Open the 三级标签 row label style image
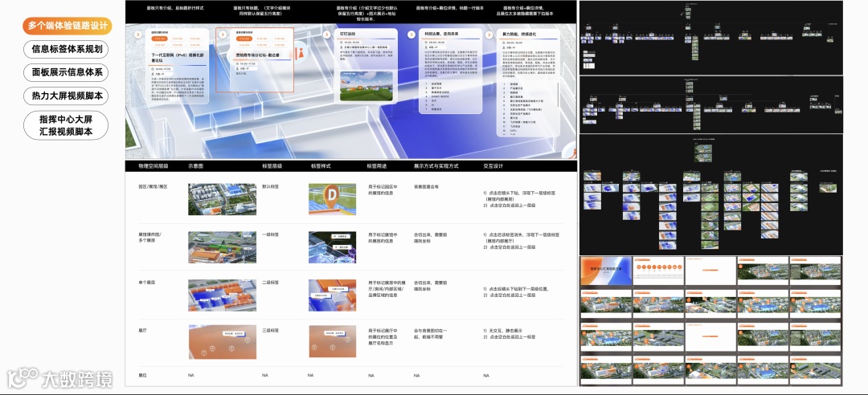The height and width of the screenshot is (395, 868). pyautogui.click(x=332, y=341)
